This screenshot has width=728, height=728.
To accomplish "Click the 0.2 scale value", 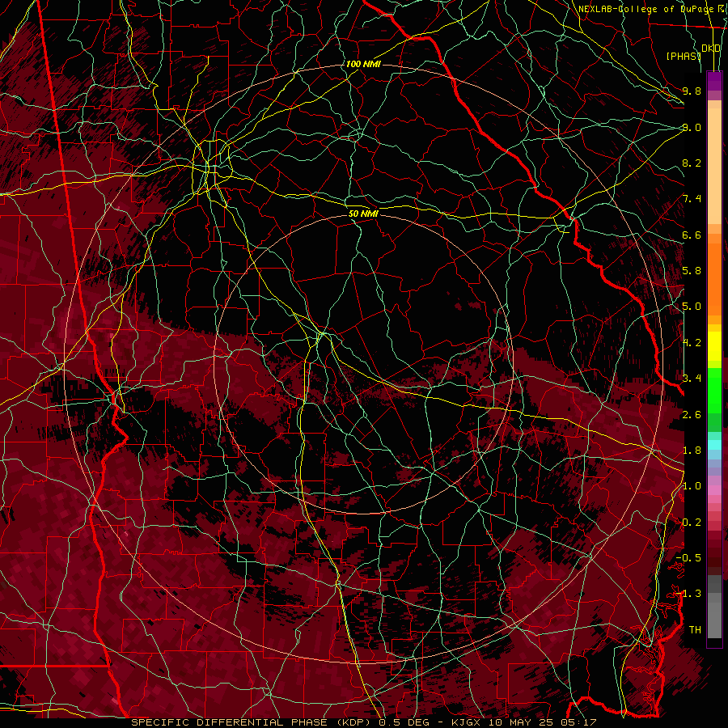I will pos(692,523).
